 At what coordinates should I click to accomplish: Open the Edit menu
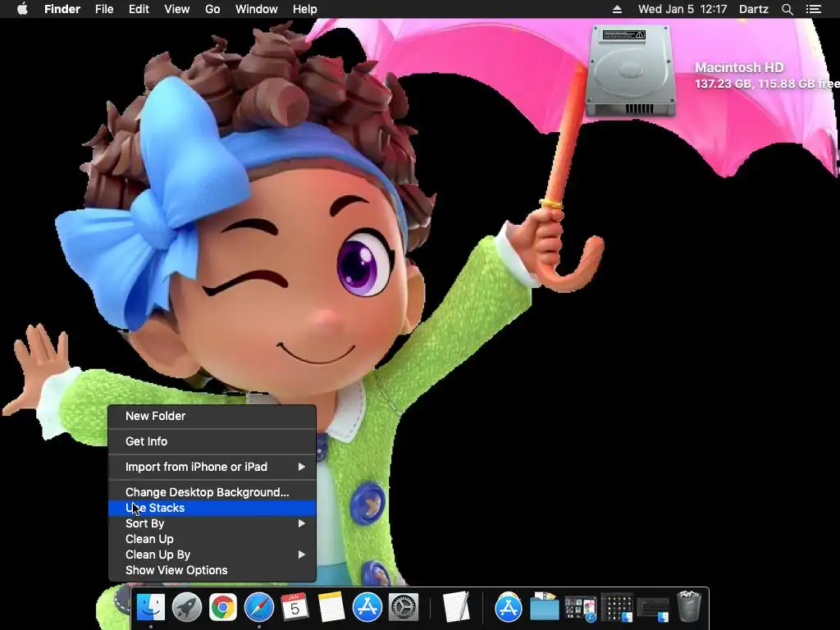139,9
